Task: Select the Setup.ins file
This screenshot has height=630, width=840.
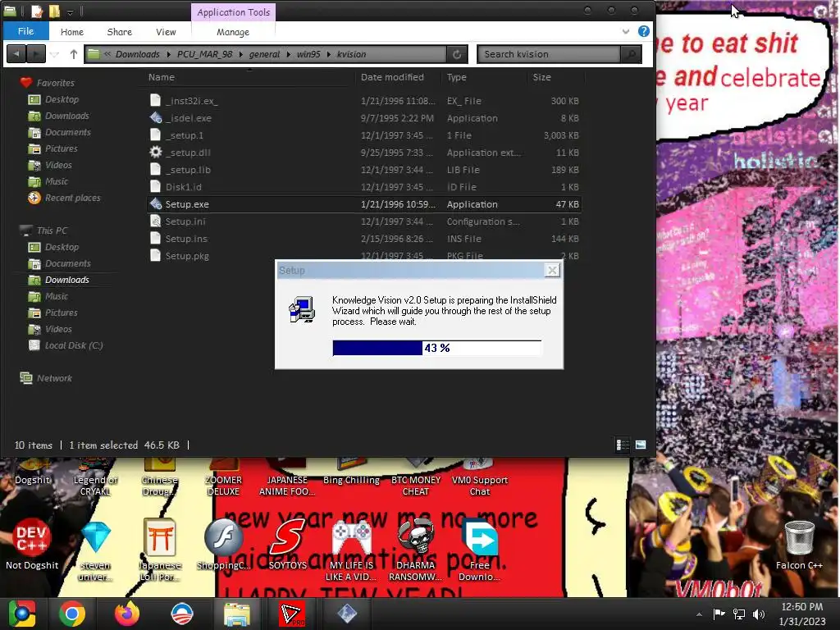Action: [x=363, y=239]
